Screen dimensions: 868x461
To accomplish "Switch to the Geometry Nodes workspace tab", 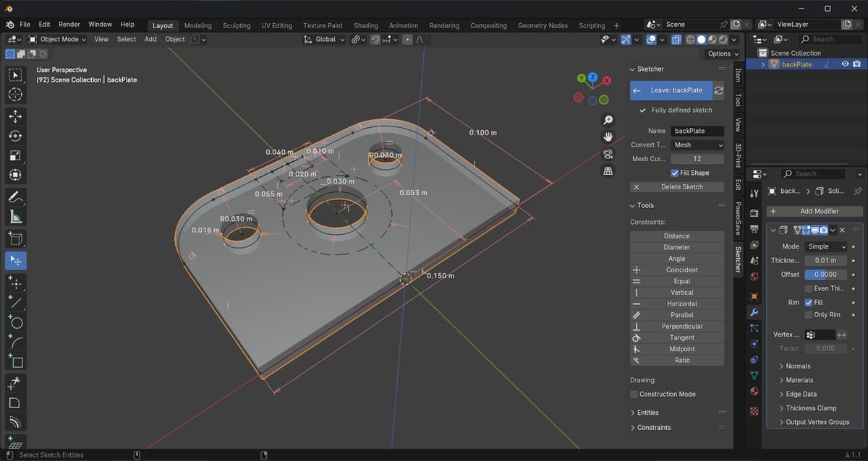I will 542,25.
